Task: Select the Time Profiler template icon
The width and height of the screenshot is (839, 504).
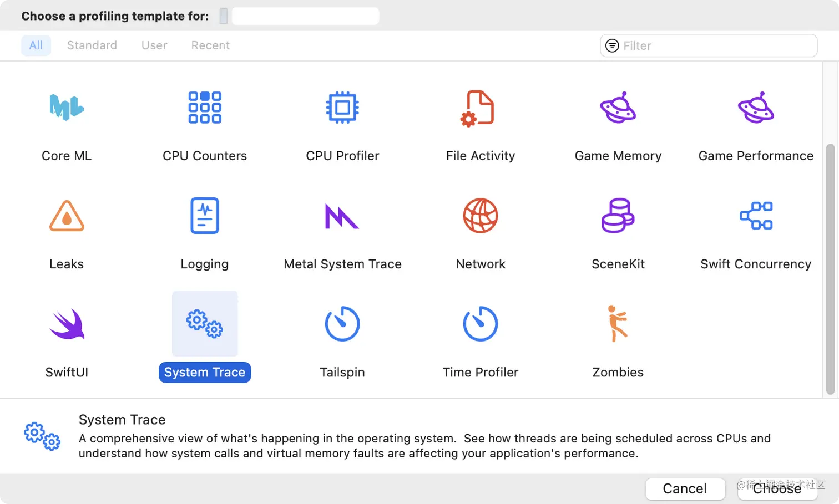Action: pos(481,324)
